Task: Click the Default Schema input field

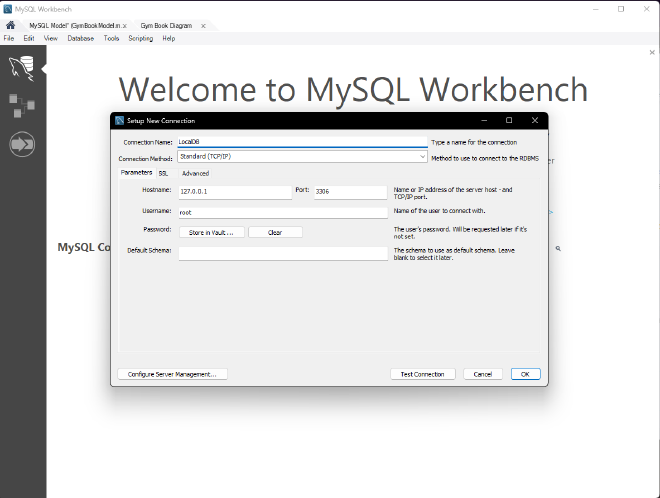Action: coord(283,253)
